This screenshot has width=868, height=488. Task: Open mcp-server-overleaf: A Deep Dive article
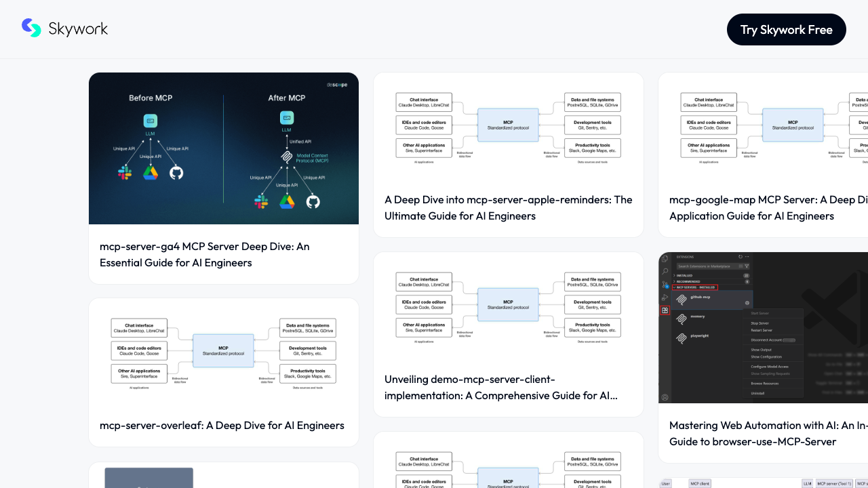[x=222, y=425]
